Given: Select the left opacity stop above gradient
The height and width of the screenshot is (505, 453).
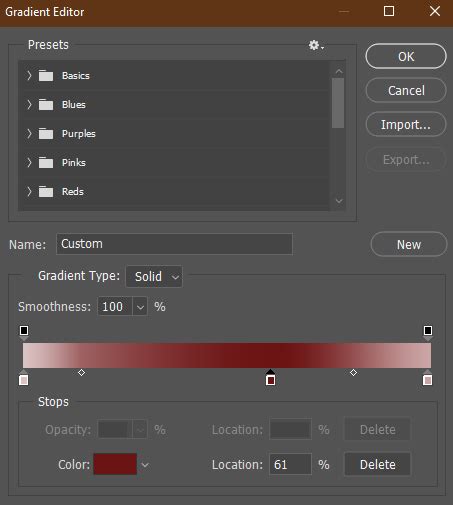Looking at the screenshot, I should (24, 332).
